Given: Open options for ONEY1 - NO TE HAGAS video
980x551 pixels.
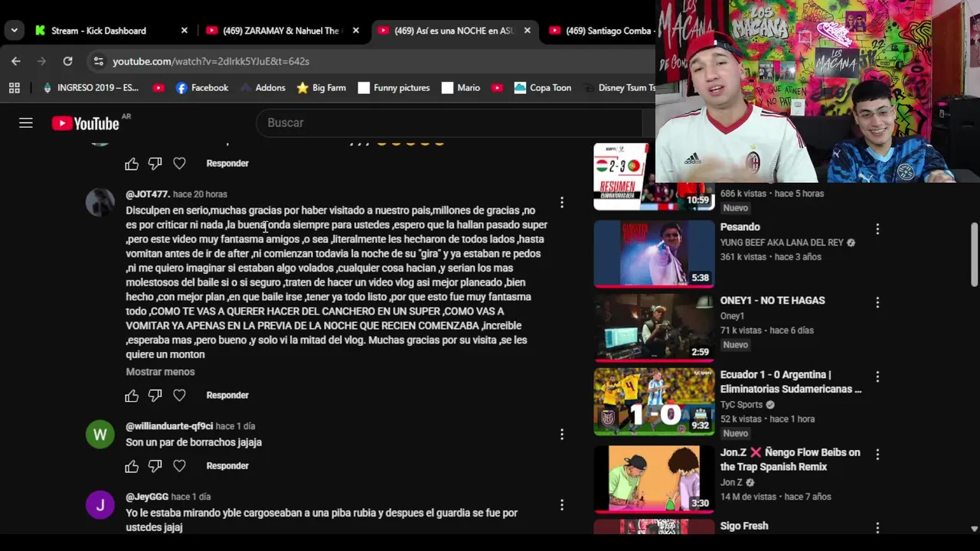Looking at the screenshot, I should (877, 302).
